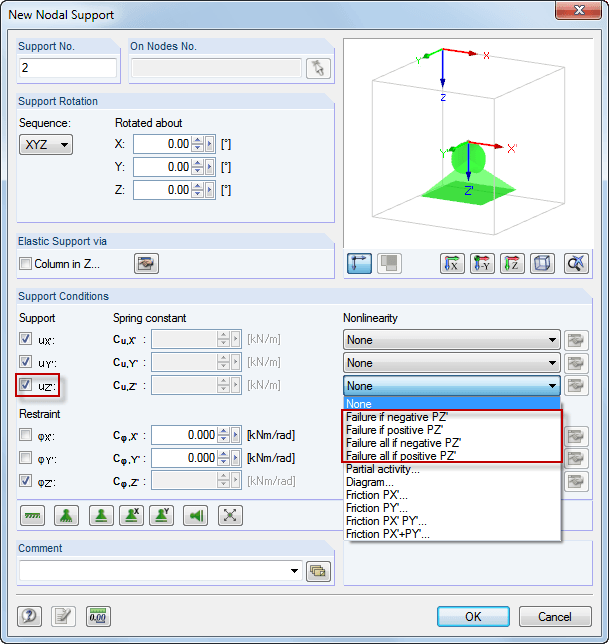Viewport: 609px width, 644px height.
Task: Uncheck the φZ' restraint checkbox
Action: pyautogui.click(x=25, y=481)
